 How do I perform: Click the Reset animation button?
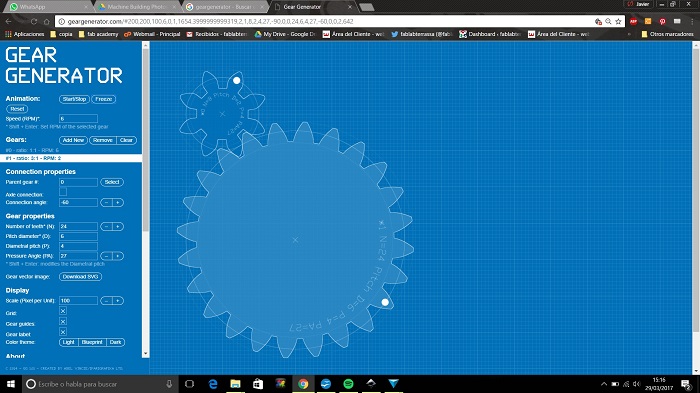[x=17, y=109]
